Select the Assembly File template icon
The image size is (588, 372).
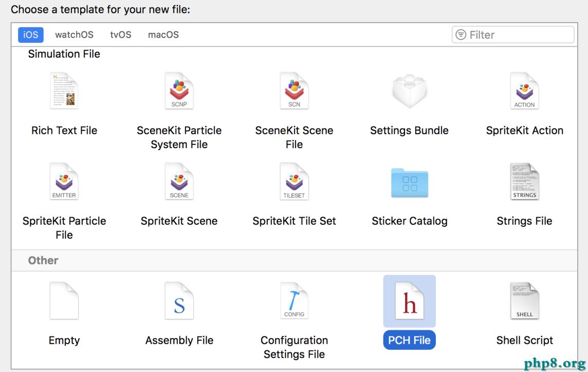(179, 301)
